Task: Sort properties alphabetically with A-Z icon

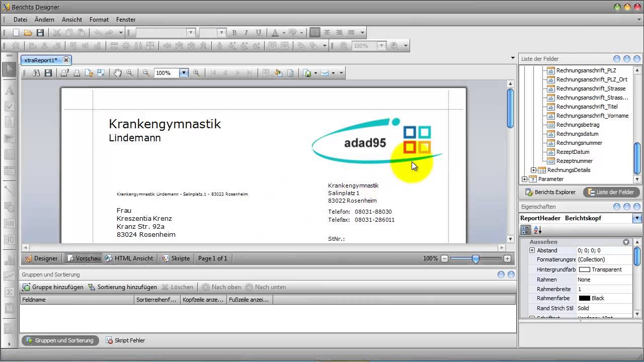Action: (x=537, y=230)
